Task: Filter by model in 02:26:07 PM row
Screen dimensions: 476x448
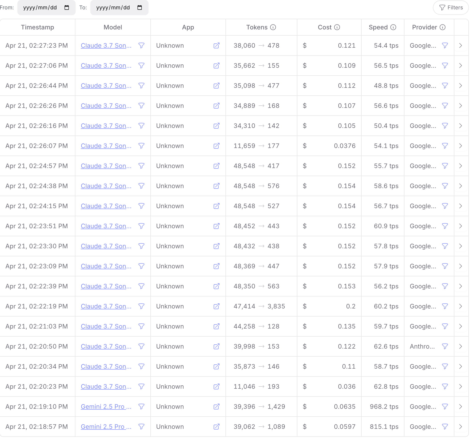Action: pos(141,146)
